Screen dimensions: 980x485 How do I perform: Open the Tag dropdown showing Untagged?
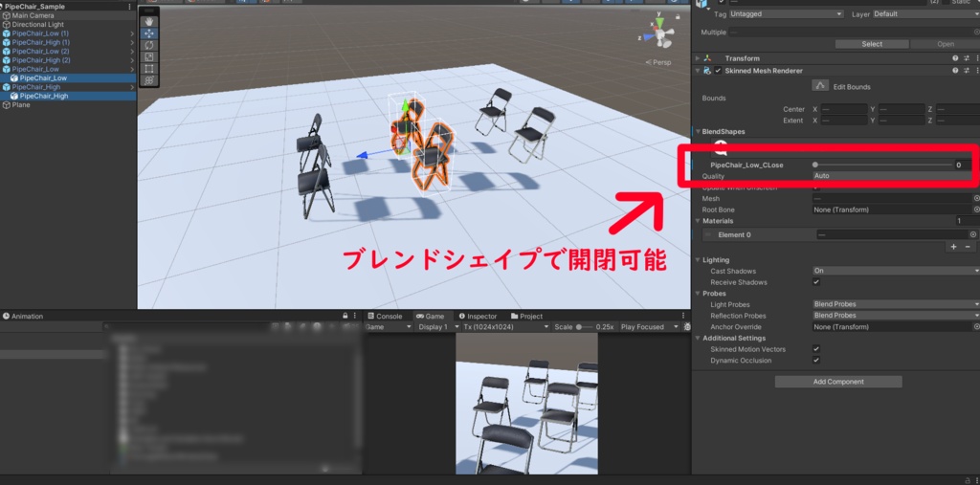point(787,13)
